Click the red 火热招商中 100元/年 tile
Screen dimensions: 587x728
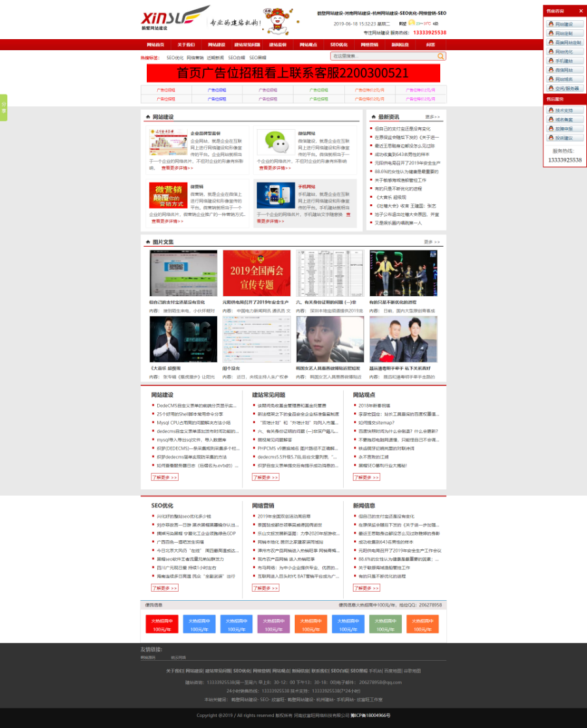pos(162,624)
